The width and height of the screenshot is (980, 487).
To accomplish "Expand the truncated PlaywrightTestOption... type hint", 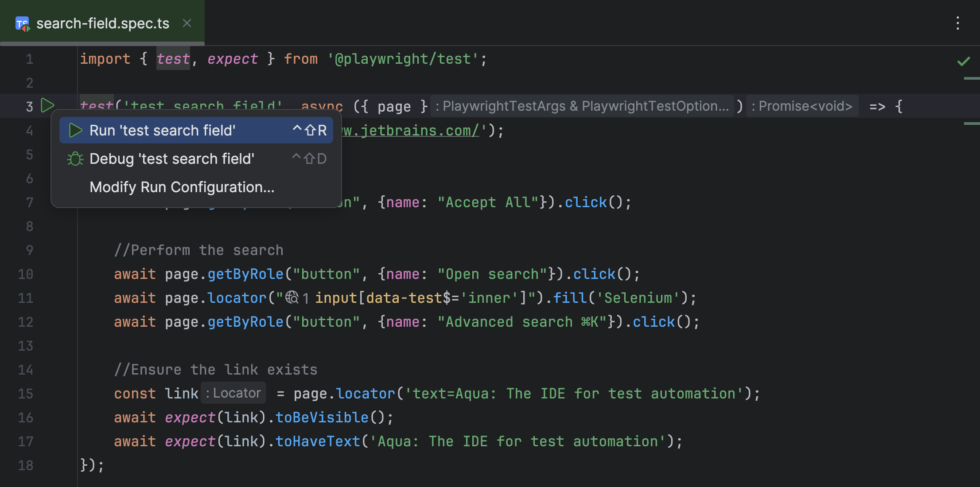I will pyautogui.click(x=581, y=106).
